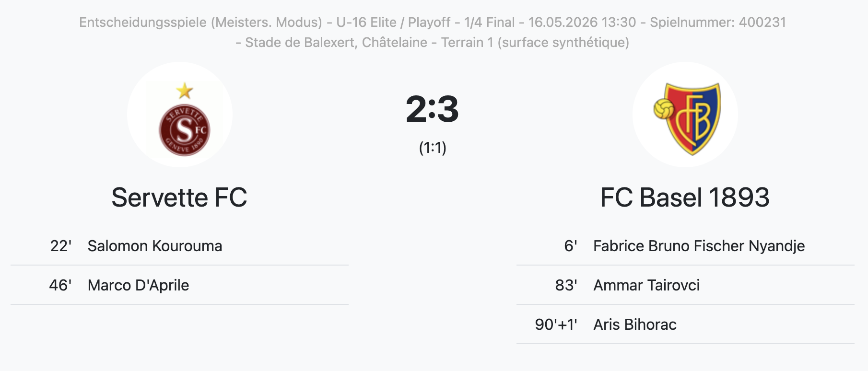Click the Spielnummer: 400231 text
The width and height of the screenshot is (868, 371).
click(x=718, y=23)
